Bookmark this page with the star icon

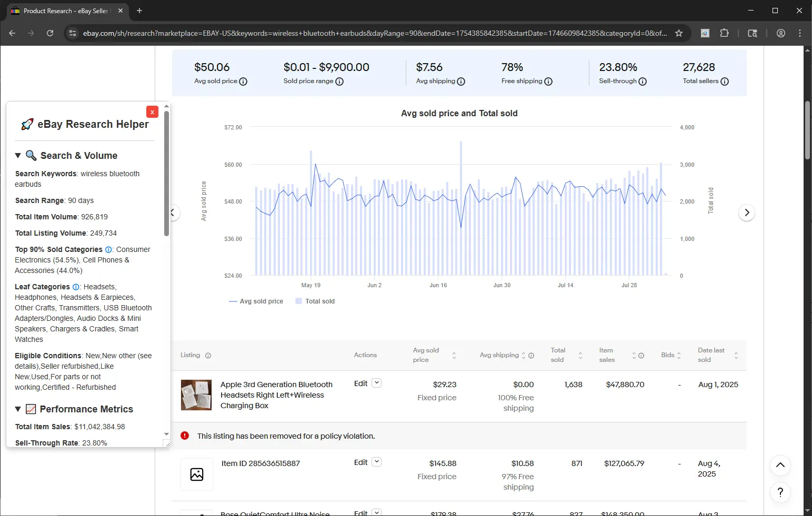click(679, 33)
